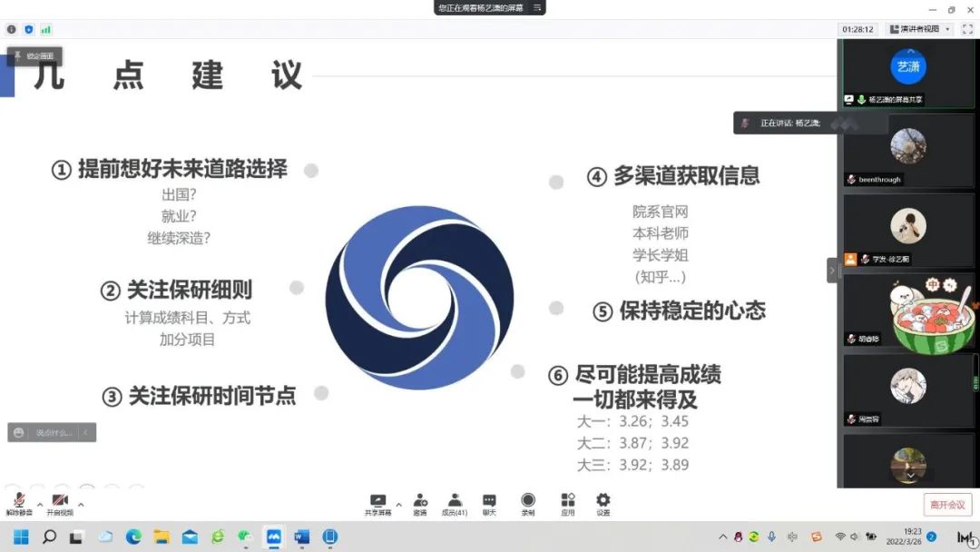980x552 pixels.
Task: Open Task View on taskbar
Action: (76, 537)
